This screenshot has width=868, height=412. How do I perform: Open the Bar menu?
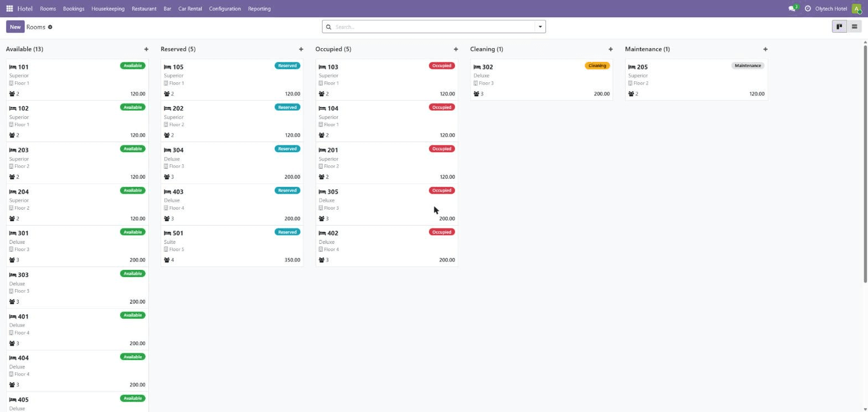click(167, 9)
